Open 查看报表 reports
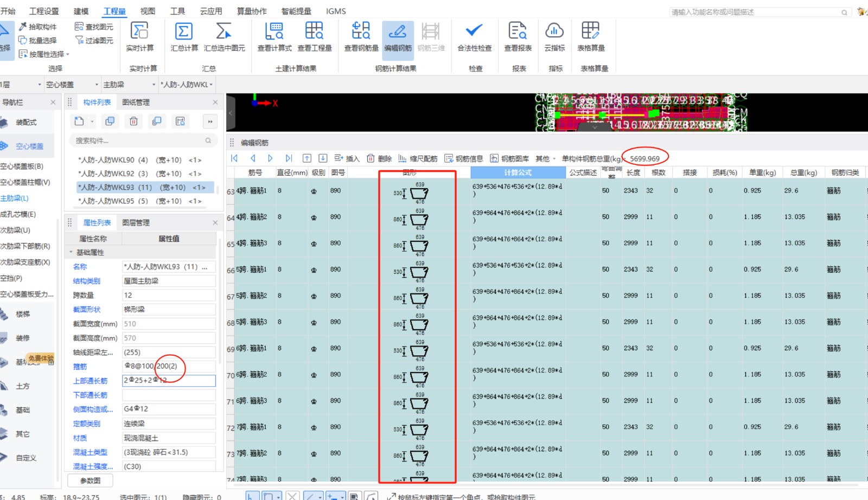The image size is (868, 500). coord(518,36)
